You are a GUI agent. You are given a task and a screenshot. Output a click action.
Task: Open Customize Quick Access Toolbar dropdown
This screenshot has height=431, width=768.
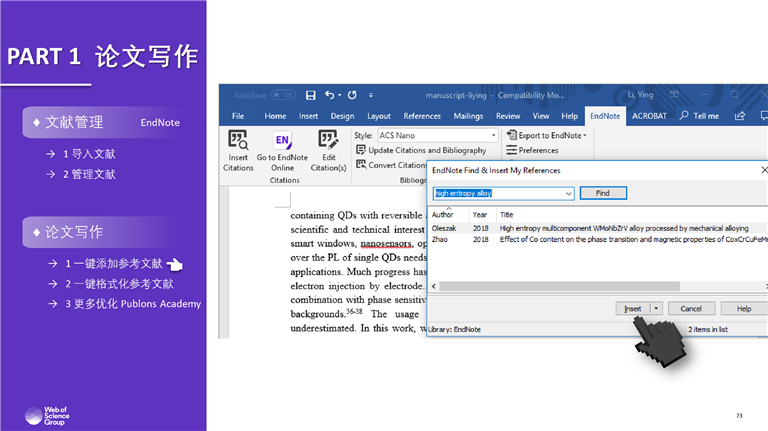tap(371, 95)
